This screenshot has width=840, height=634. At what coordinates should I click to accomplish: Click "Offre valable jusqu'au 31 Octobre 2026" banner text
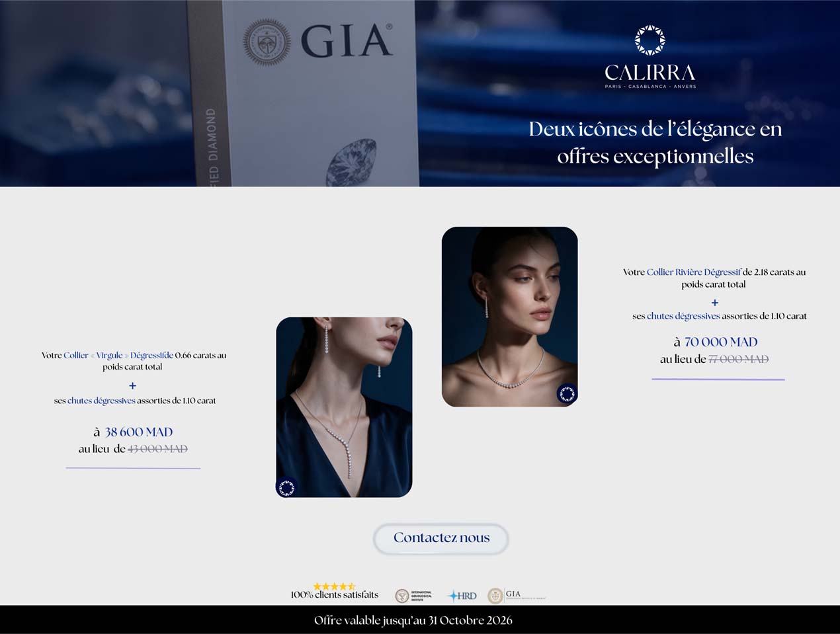click(413, 620)
